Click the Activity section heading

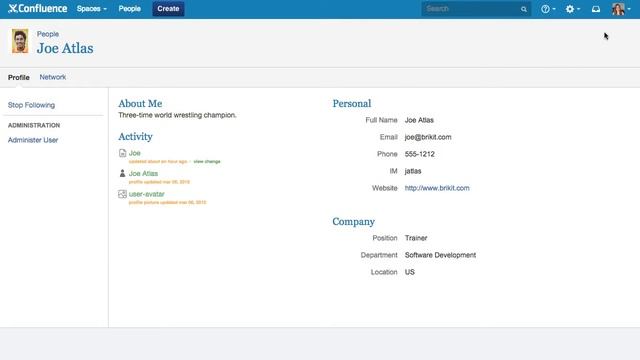pos(135,137)
